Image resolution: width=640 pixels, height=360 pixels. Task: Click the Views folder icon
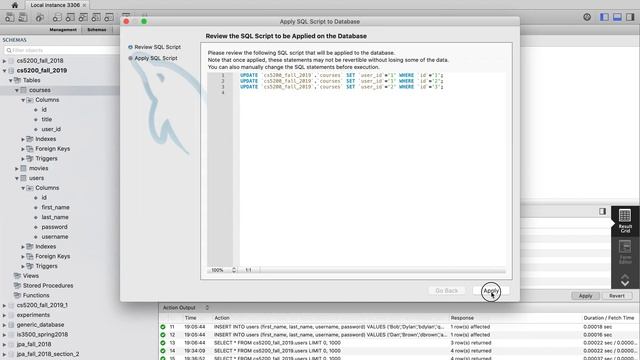pos(17,276)
